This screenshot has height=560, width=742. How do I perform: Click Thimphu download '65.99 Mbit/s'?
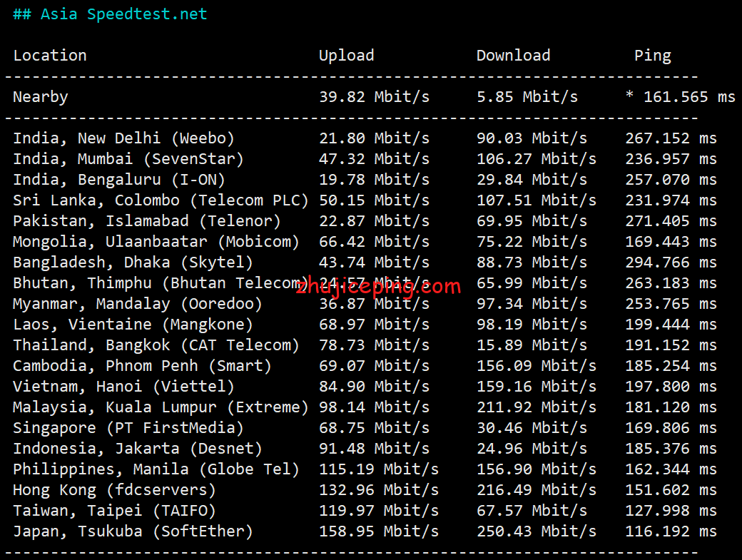[x=532, y=283]
